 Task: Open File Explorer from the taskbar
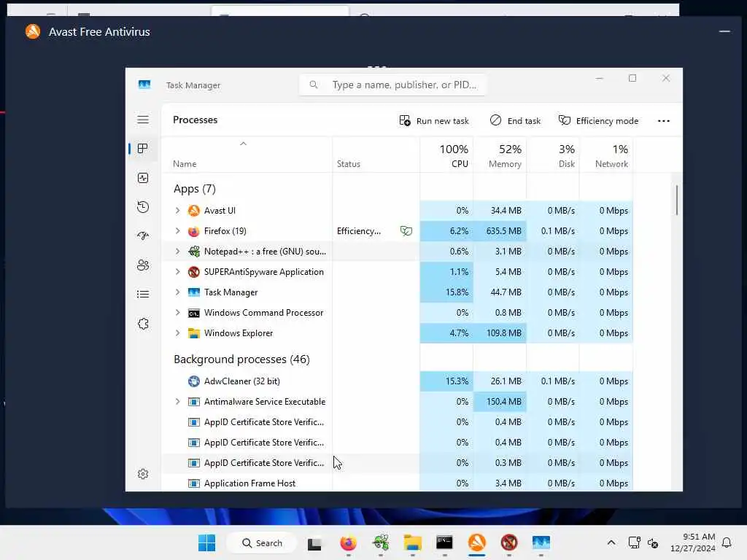tap(413, 542)
